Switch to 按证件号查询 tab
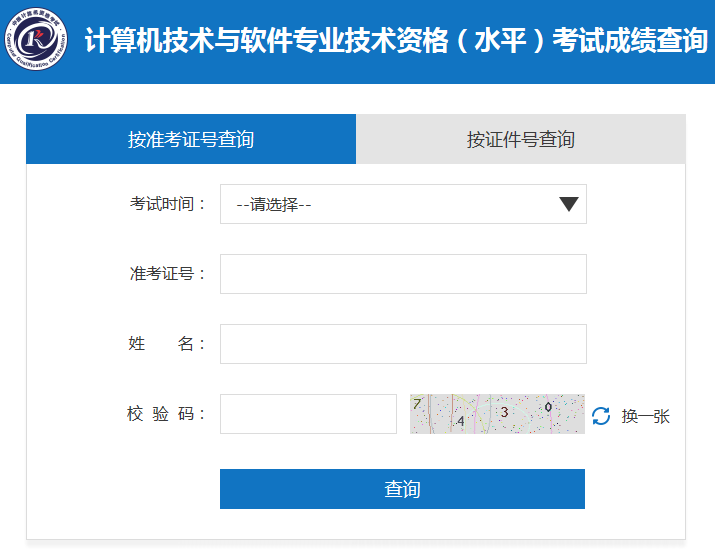 coord(521,139)
